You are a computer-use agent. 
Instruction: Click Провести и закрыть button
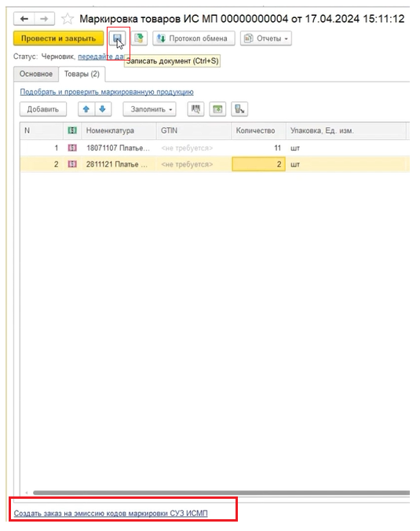pyautogui.click(x=59, y=38)
